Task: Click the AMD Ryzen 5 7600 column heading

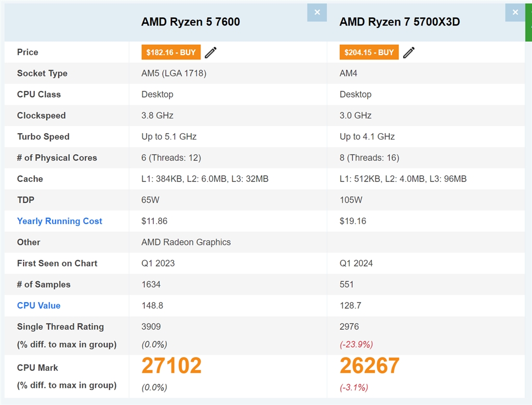Action: (x=191, y=22)
